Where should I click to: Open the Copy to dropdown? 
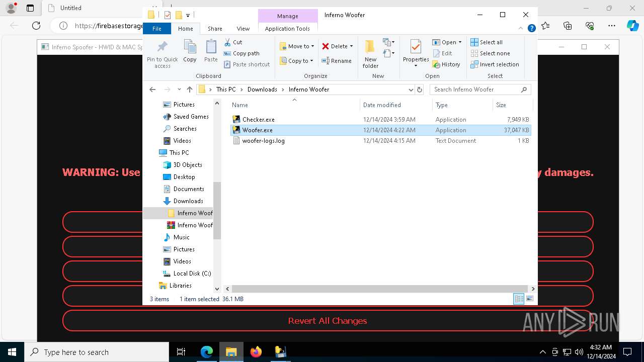click(296, 61)
